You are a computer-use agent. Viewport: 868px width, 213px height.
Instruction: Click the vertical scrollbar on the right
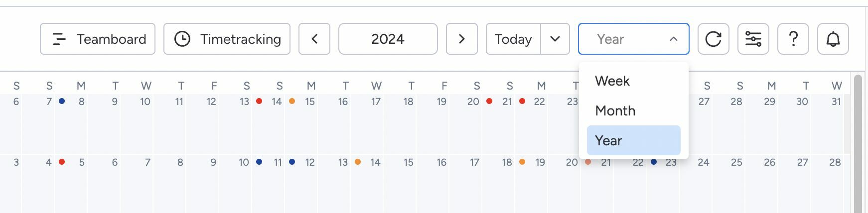858,143
